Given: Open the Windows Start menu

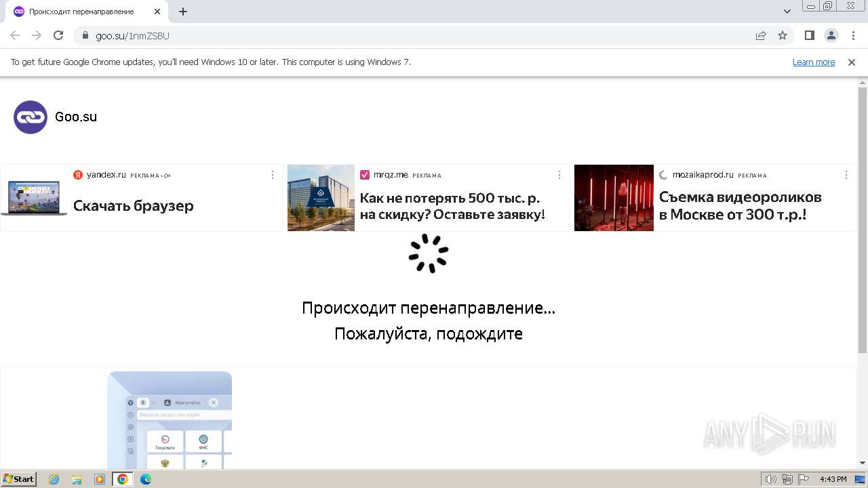Looking at the screenshot, I should pyautogui.click(x=18, y=479).
